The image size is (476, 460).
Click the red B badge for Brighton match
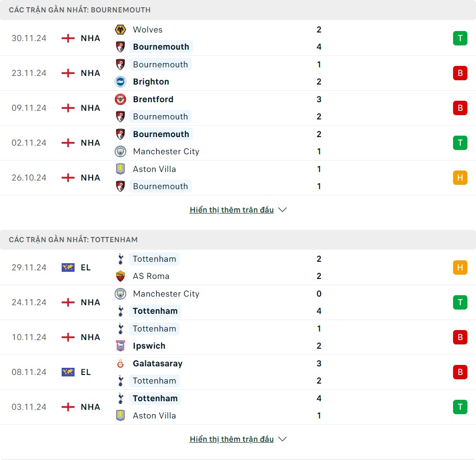click(x=460, y=73)
